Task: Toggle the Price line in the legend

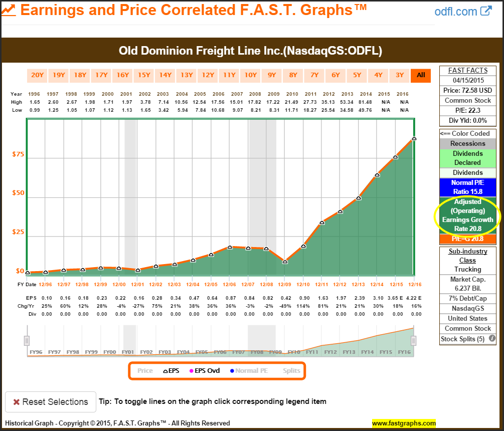Action: click(x=145, y=371)
